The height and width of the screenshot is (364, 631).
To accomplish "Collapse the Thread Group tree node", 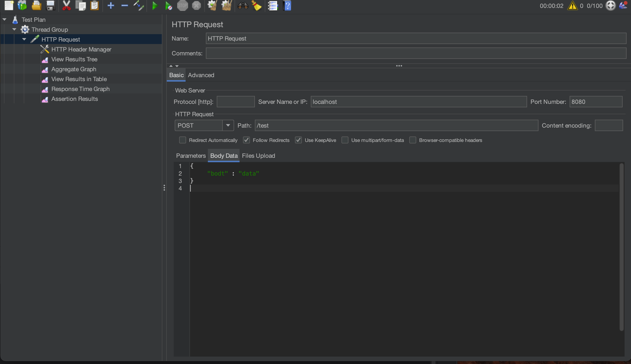I will coord(14,29).
